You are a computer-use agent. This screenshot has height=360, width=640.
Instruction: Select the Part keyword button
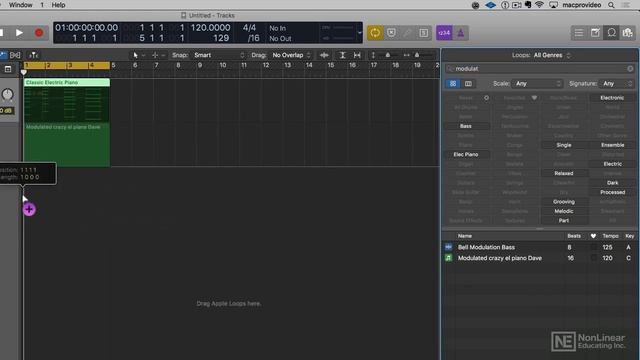564,221
